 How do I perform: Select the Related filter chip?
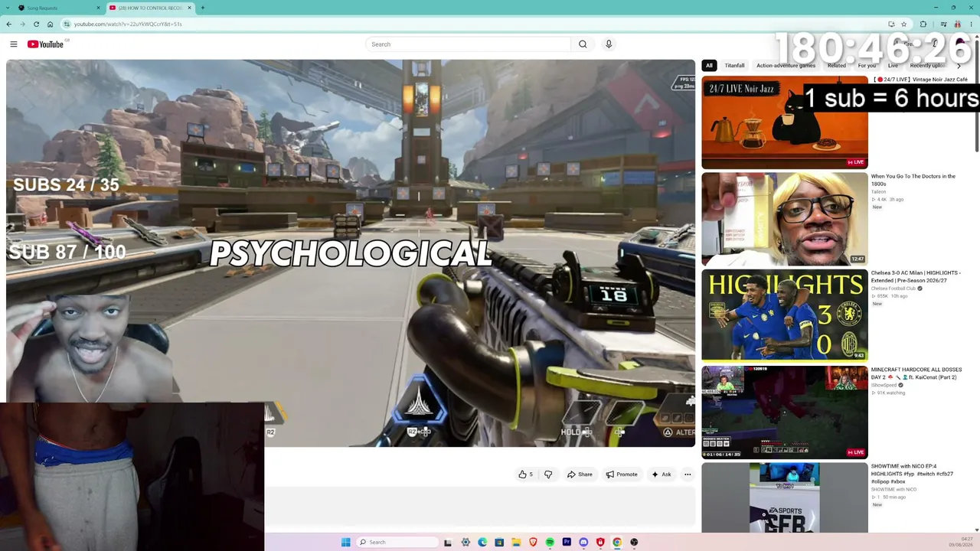point(837,66)
